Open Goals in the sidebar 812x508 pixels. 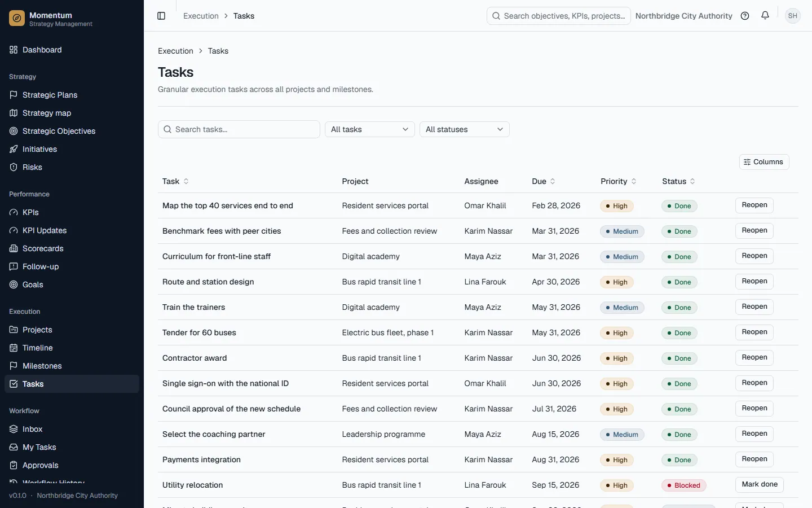pyautogui.click(x=72, y=284)
